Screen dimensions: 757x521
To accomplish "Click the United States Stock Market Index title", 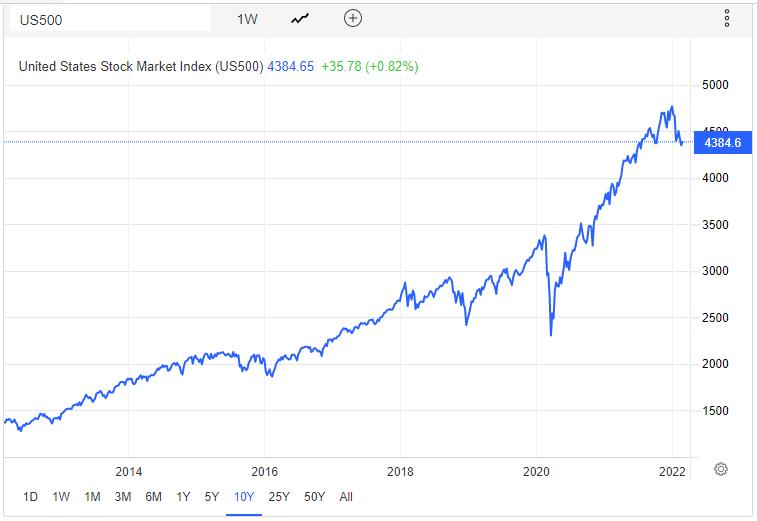I will click(x=140, y=67).
